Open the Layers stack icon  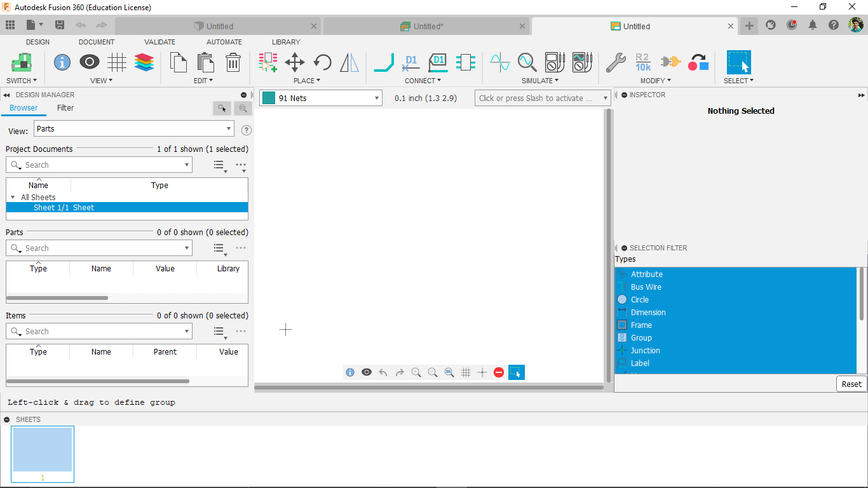[144, 62]
